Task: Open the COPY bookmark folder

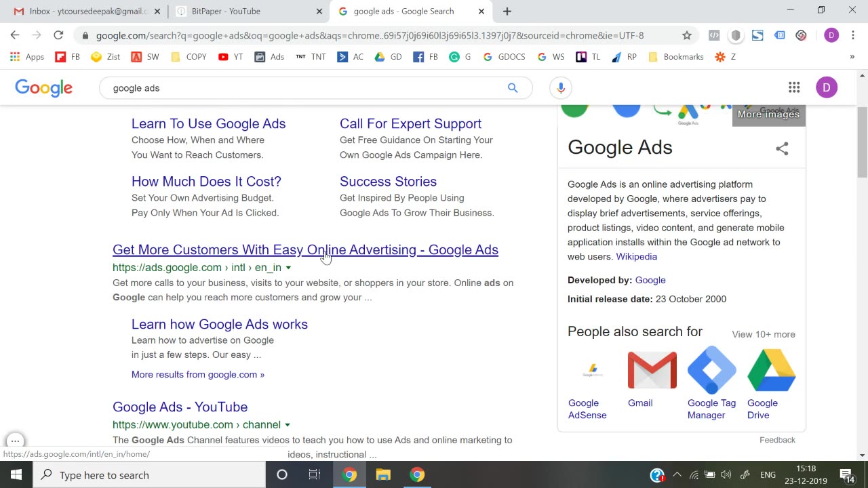Action: click(189, 57)
